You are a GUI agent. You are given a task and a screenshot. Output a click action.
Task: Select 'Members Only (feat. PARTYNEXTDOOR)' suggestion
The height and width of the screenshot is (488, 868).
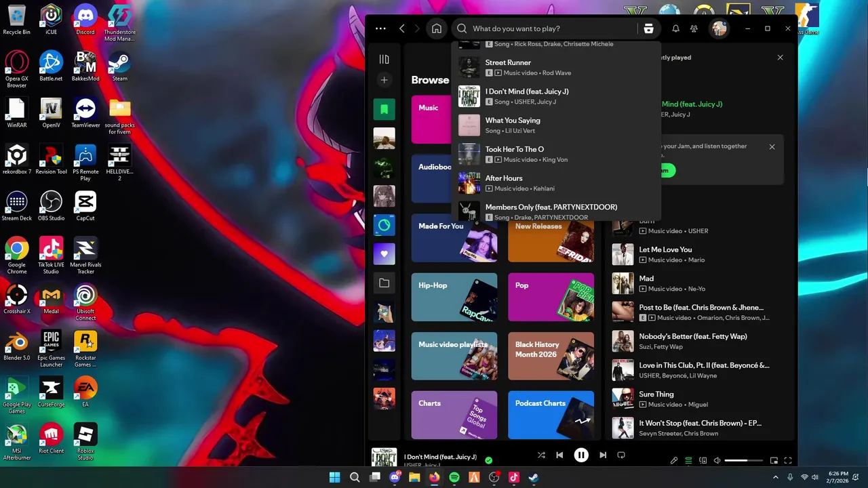(x=556, y=211)
